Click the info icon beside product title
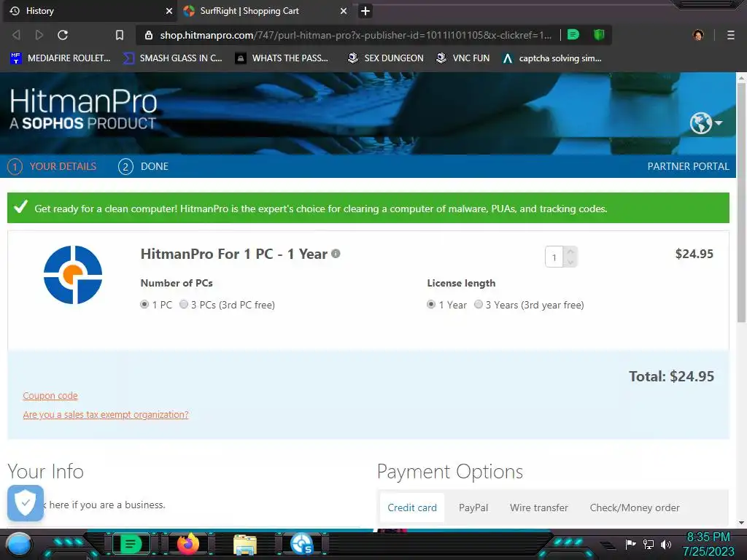 click(336, 254)
